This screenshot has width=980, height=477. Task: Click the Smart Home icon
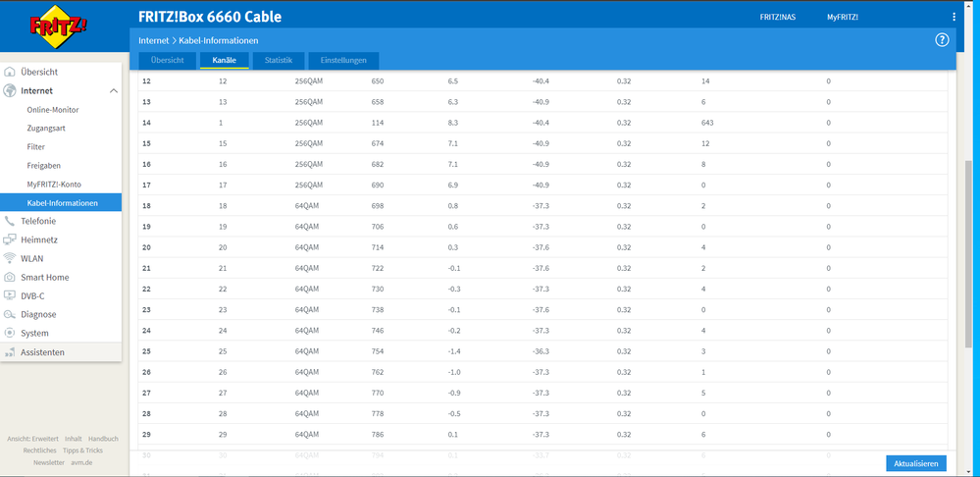10,277
